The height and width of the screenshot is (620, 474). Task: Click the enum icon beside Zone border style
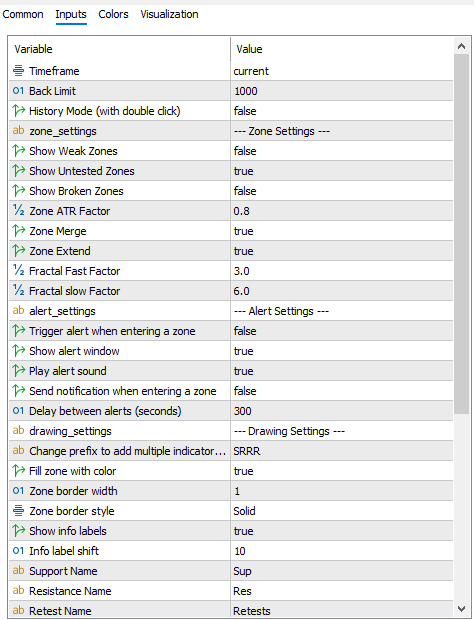[x=19, y=510]
